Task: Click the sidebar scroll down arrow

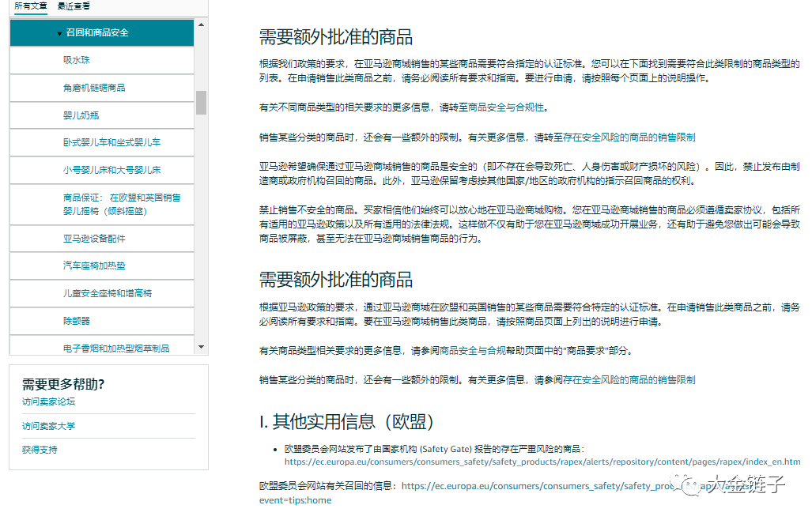Action: [201, 347]
